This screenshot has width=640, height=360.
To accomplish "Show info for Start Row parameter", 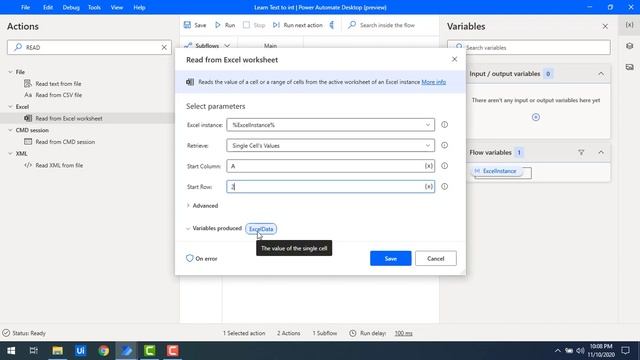I will point(444,187).
